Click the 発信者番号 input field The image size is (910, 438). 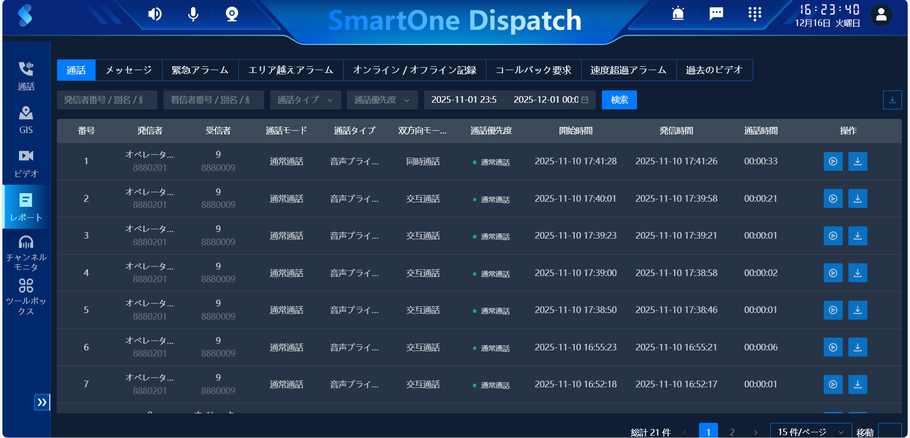coord(107,100)
